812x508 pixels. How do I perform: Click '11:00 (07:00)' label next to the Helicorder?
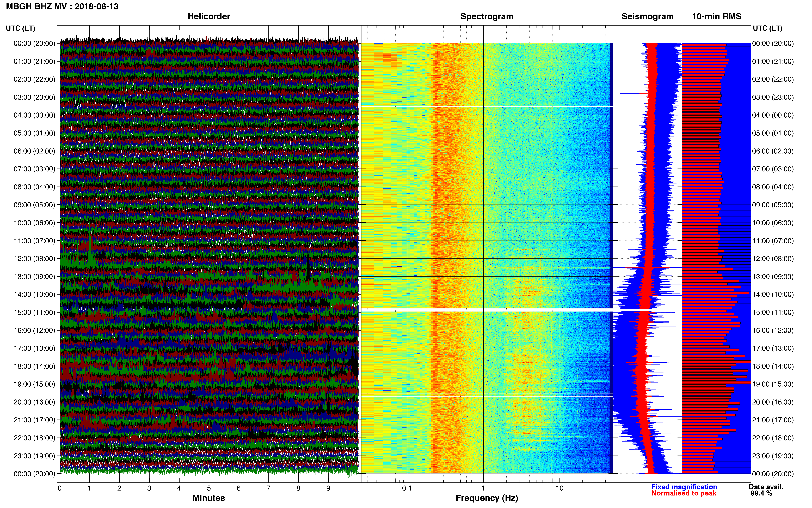click(x=34, y=241)
